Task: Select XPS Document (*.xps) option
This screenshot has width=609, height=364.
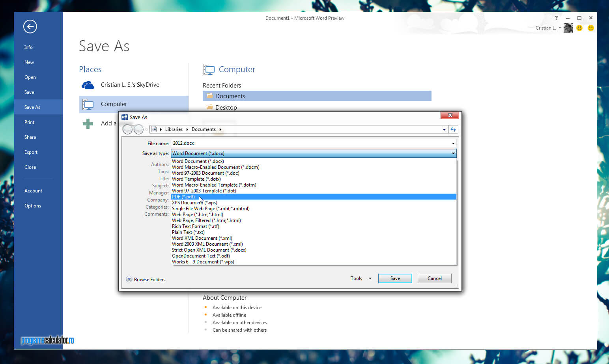Action: point(314,203)
